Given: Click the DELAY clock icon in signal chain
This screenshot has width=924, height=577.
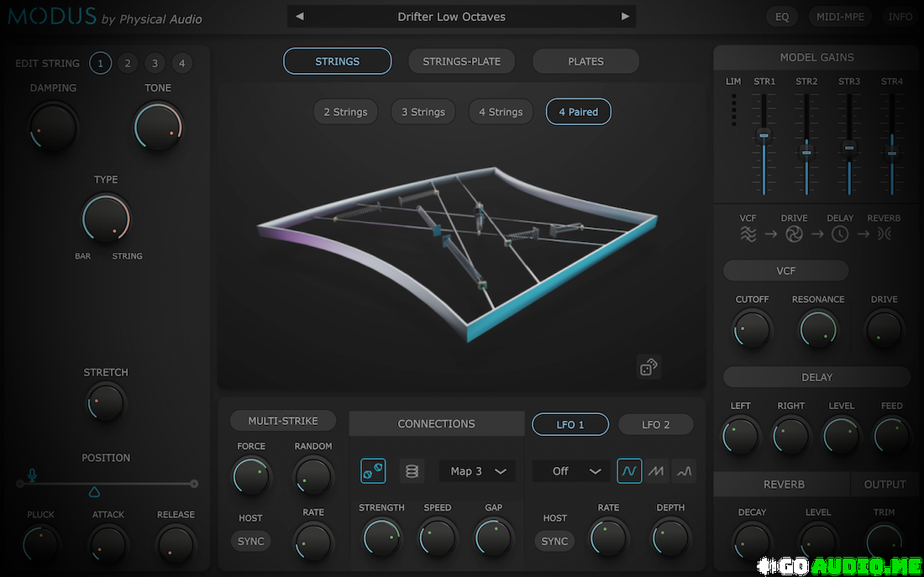Looking at the screenshot, I should tap(840, 234).
